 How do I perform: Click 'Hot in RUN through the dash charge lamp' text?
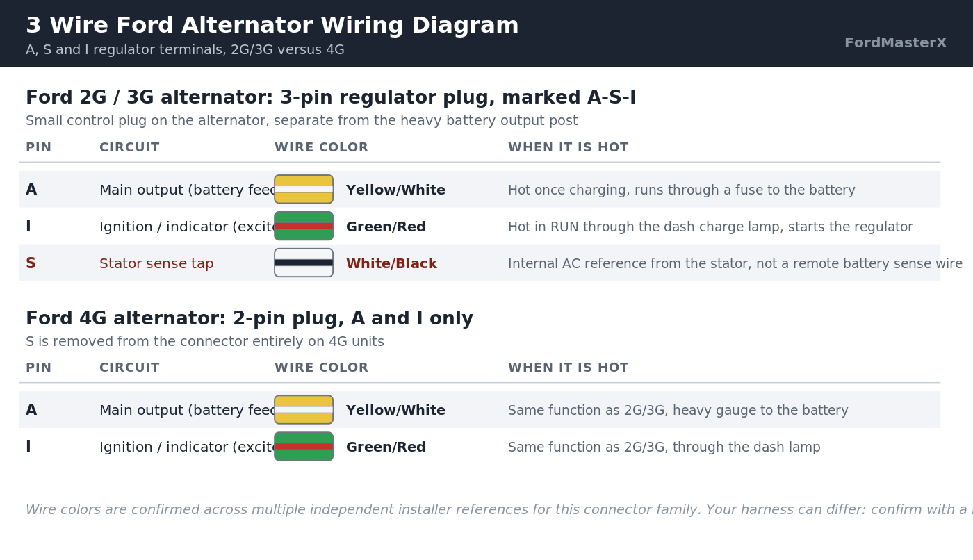click(710, 227)
